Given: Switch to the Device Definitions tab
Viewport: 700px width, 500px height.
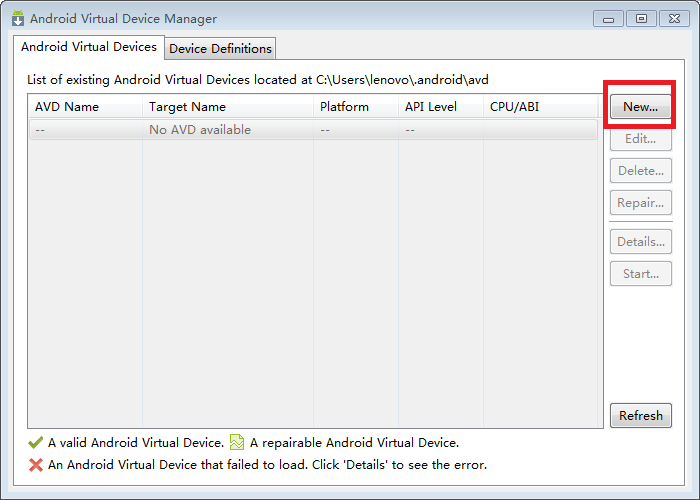Looking at the screenshot, I should (x=220, y=48).
